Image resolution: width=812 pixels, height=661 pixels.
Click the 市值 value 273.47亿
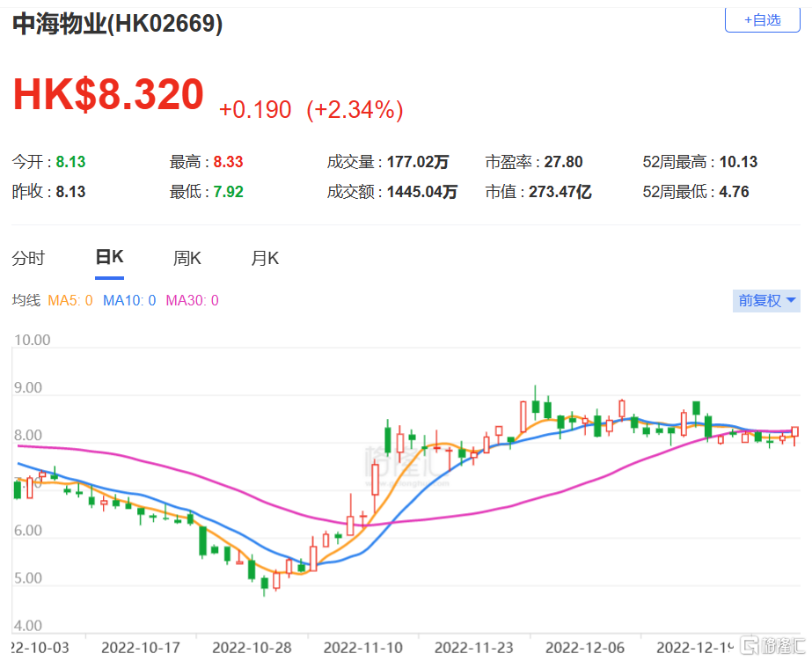560,192
